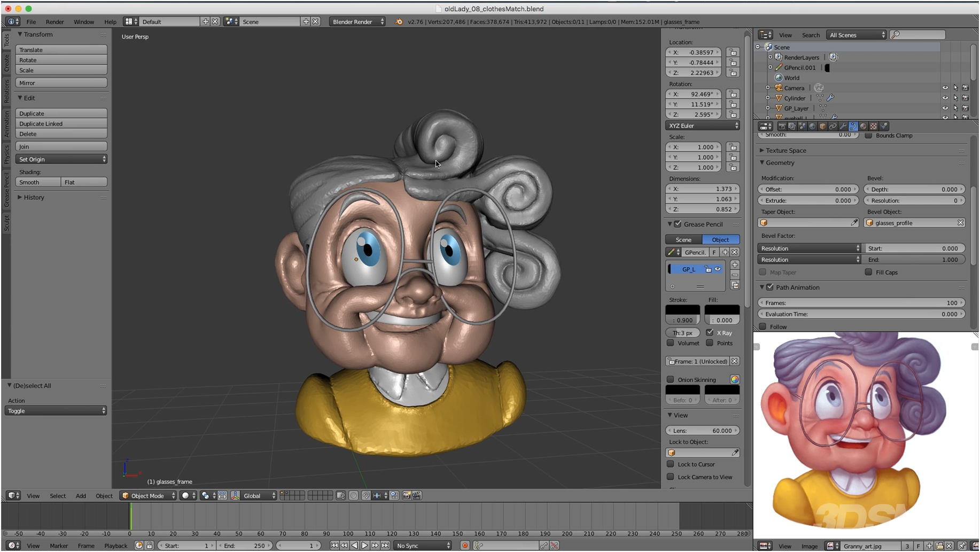This screenshot has width=980, height=552.
Task: Enable the Points checkbox
Action: (710, 343)
